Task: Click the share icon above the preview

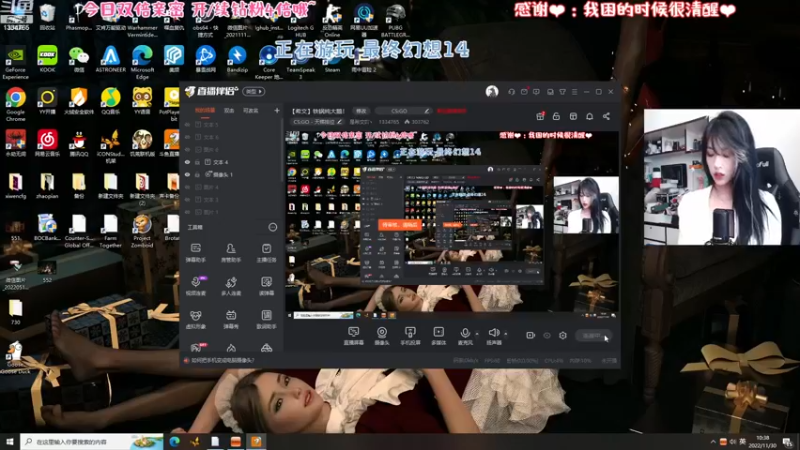Action: [607, 116]
